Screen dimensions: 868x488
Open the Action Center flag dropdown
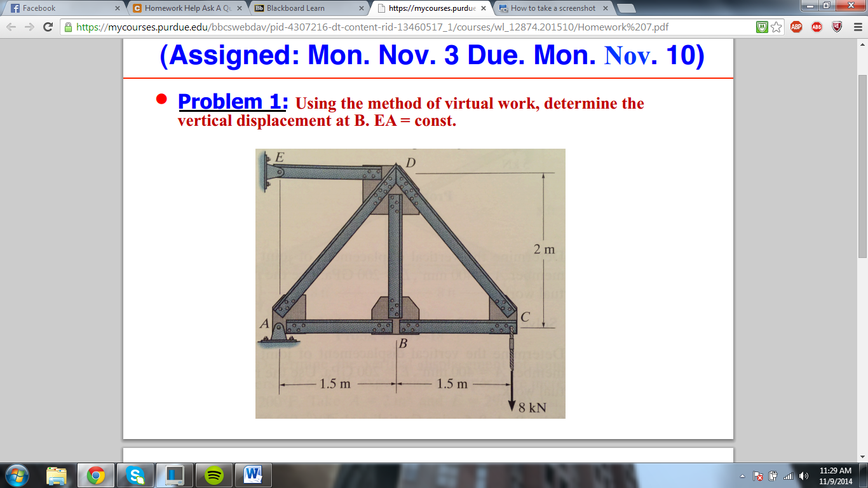coord(757,475)
